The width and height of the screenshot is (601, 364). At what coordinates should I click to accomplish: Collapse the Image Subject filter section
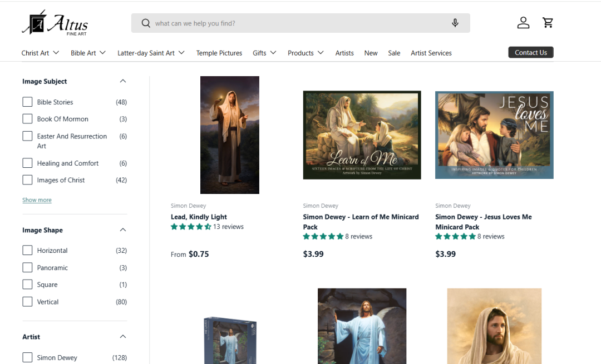click(122, 81)
